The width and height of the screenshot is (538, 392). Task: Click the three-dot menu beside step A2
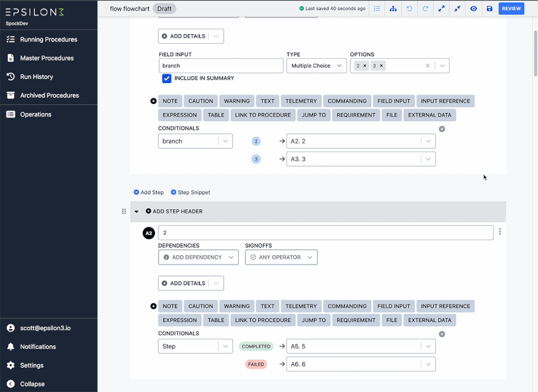[500, 231]
